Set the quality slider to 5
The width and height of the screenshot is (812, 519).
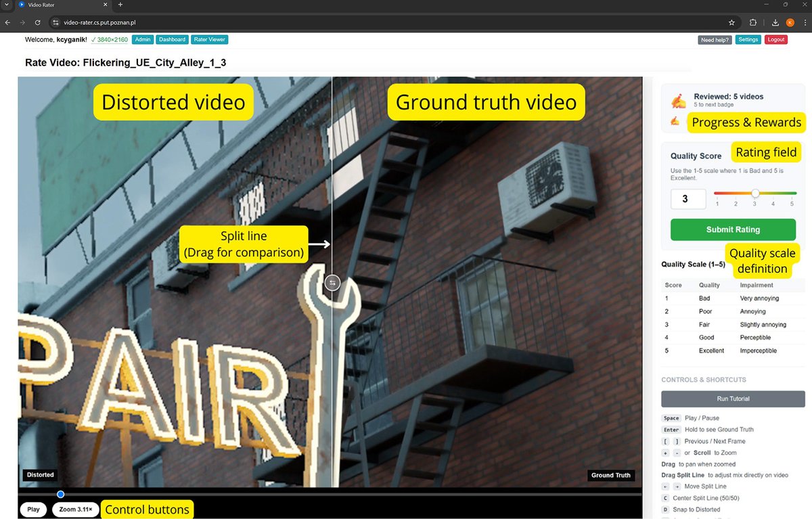tap(792, 194)
